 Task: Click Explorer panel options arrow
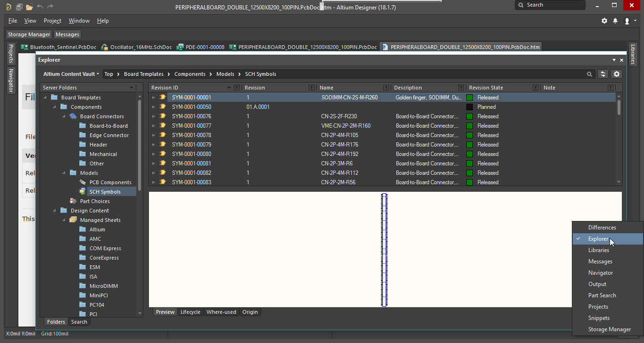coord(614,60)
